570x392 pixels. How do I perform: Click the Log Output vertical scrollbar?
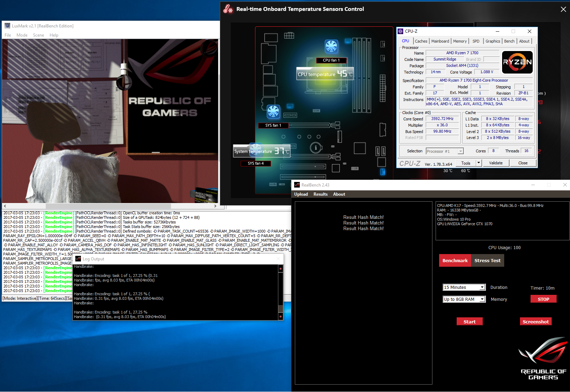tap(280, 292)
